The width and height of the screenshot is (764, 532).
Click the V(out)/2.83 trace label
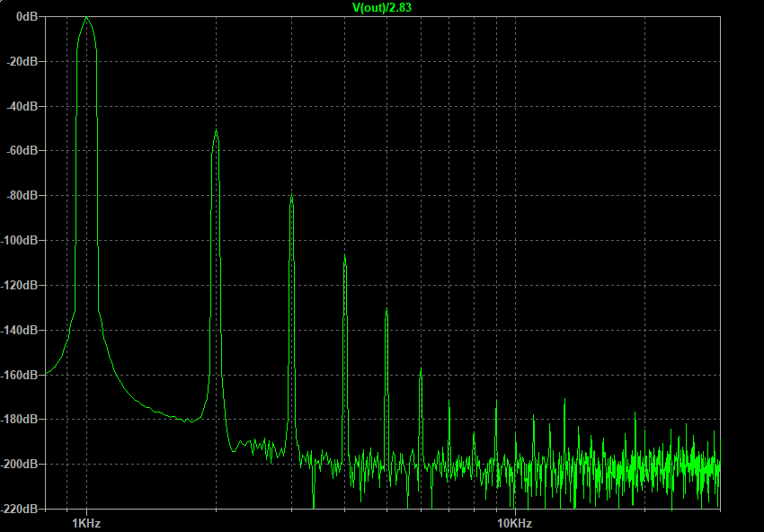(382, 7)
